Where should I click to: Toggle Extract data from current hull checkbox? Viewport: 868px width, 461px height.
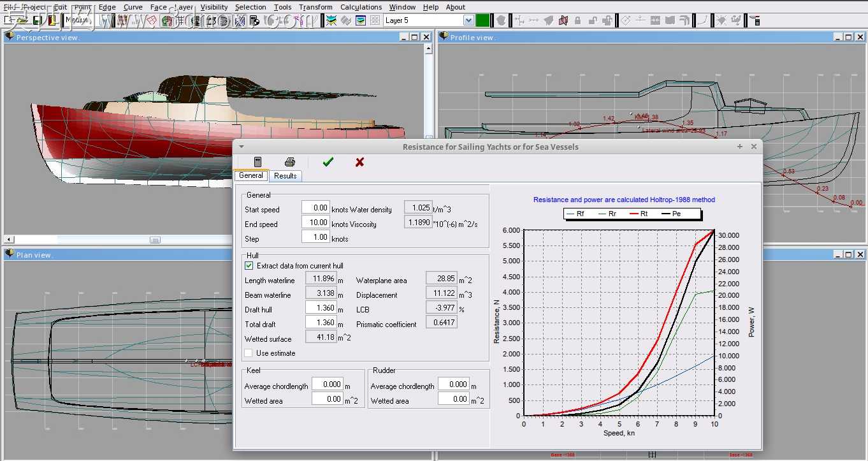pyautogui.click(x=249, y=265)
